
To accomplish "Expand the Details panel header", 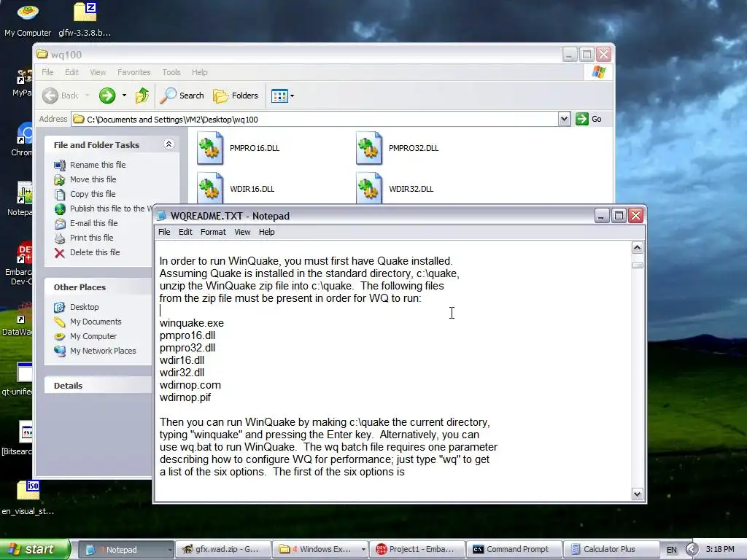I will tap(98, 386).
